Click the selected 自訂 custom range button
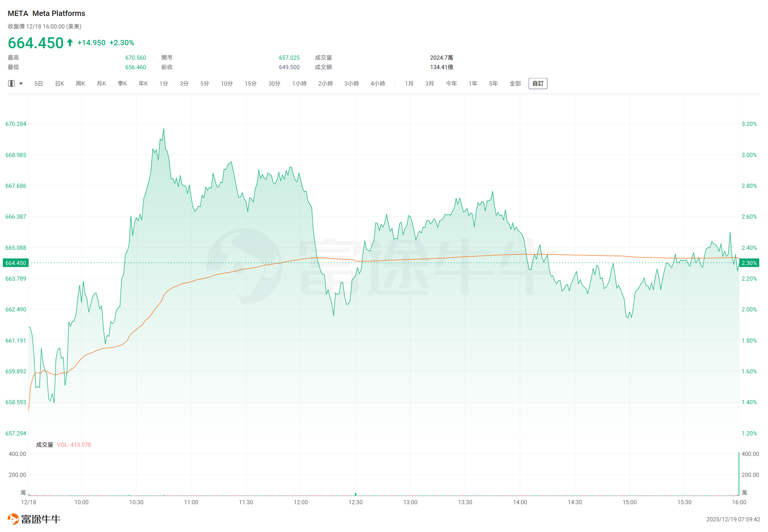 click(538, 84)
